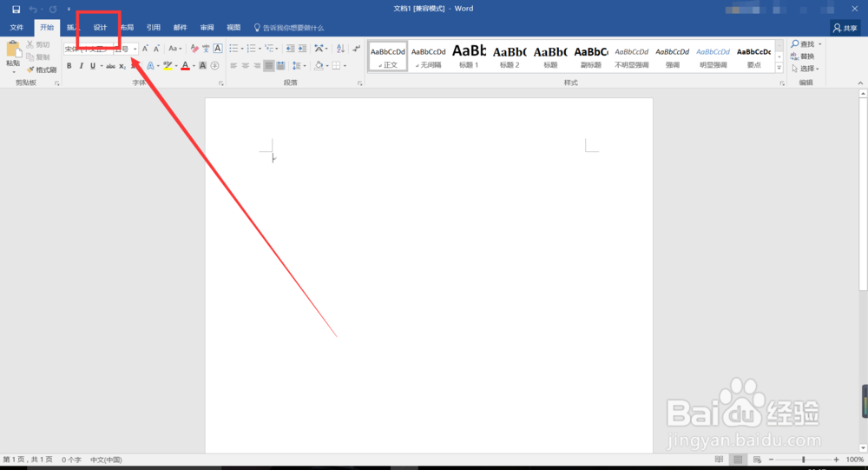Switch to the 邮件 (Mailings) tab
868x470 pixels.
point(181,27)
